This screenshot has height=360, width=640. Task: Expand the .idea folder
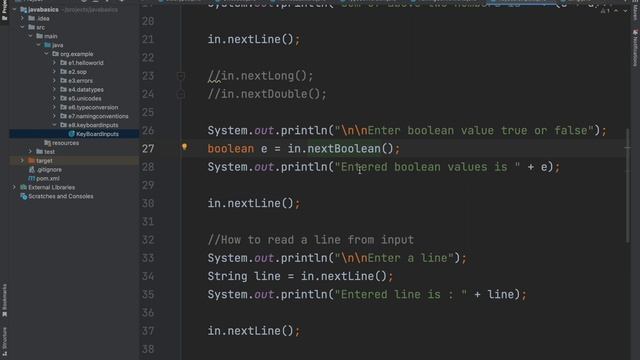pyautogui.click(x=22, y=18)
